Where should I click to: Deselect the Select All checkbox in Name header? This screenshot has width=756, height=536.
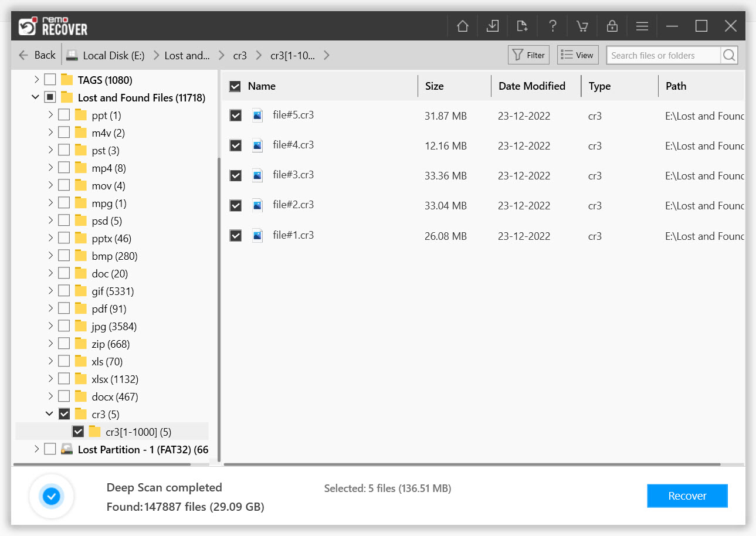click(235, 86)
